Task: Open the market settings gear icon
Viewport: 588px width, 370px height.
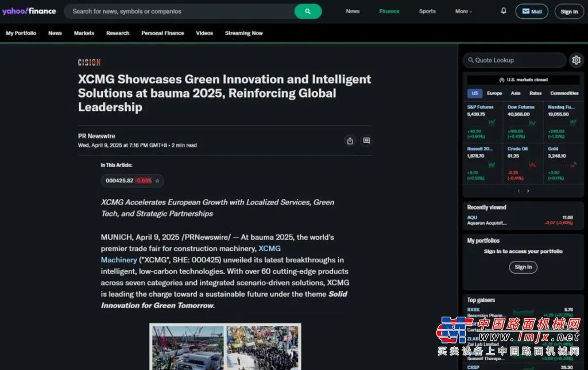Action: click(577, 60)
